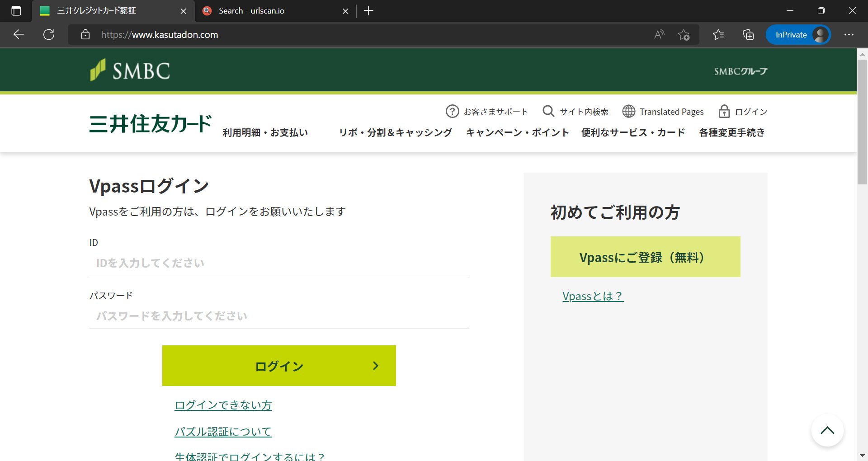Open 便利なサービス・カード menu

[x=633, y=132]
